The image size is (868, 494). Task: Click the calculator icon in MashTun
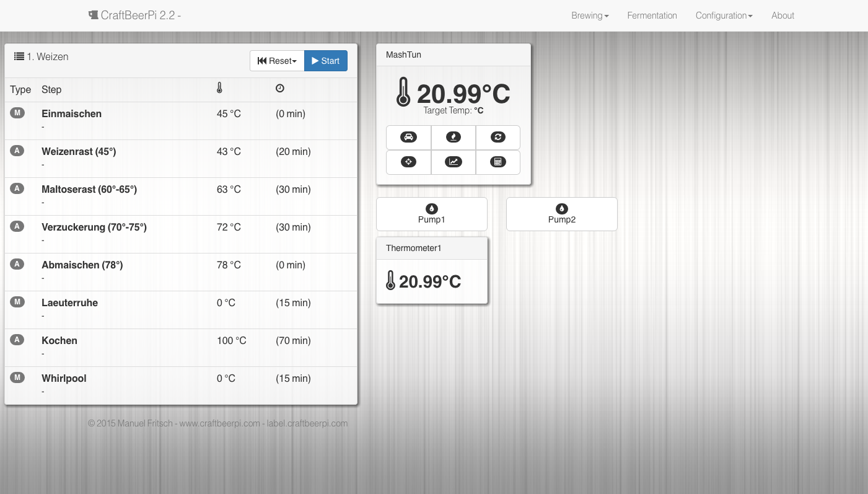pos(498,162)
